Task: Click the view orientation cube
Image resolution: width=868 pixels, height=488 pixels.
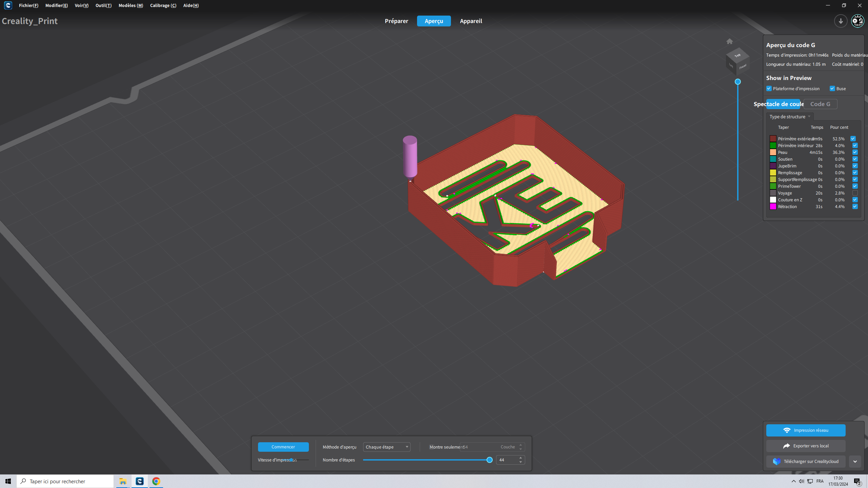Action: click(737, 61)
